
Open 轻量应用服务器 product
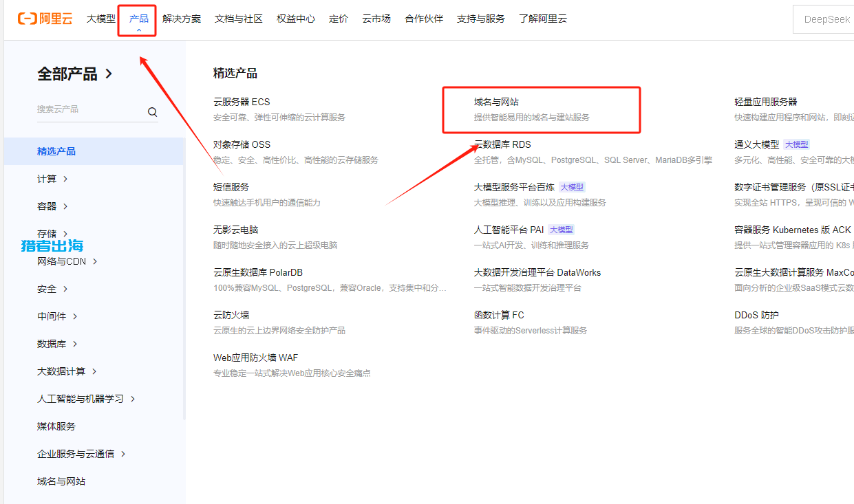pos(766,102)
